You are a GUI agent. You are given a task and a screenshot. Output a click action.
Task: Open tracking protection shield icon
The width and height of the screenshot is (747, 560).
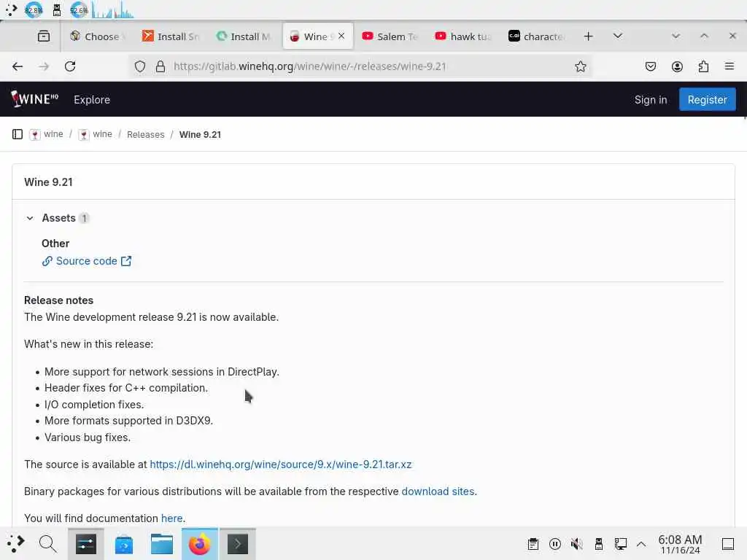(x=139, y=66)
